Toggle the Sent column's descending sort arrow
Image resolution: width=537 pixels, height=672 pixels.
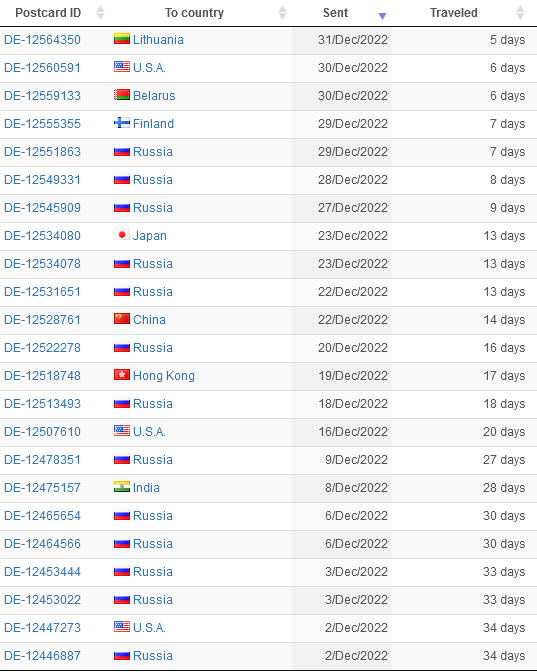tap(382, 16)
